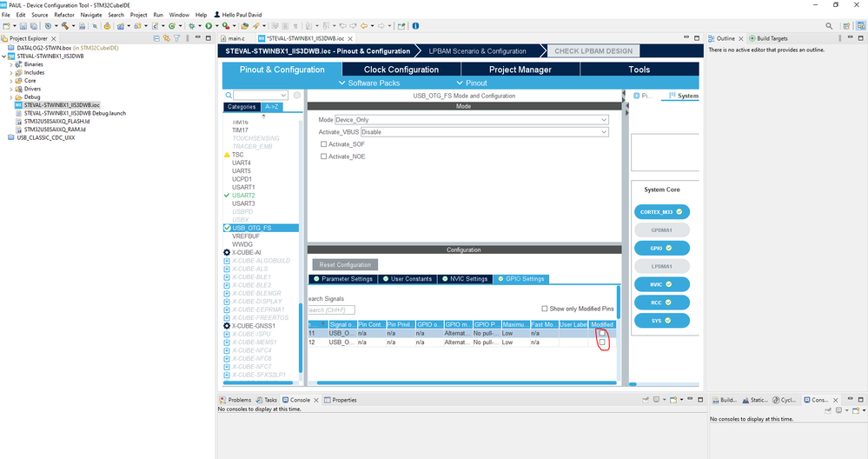Viewport: 868px width, 459px height.
Task: Click the Project Explorer filter funnel icon
Action: [176, 38]
